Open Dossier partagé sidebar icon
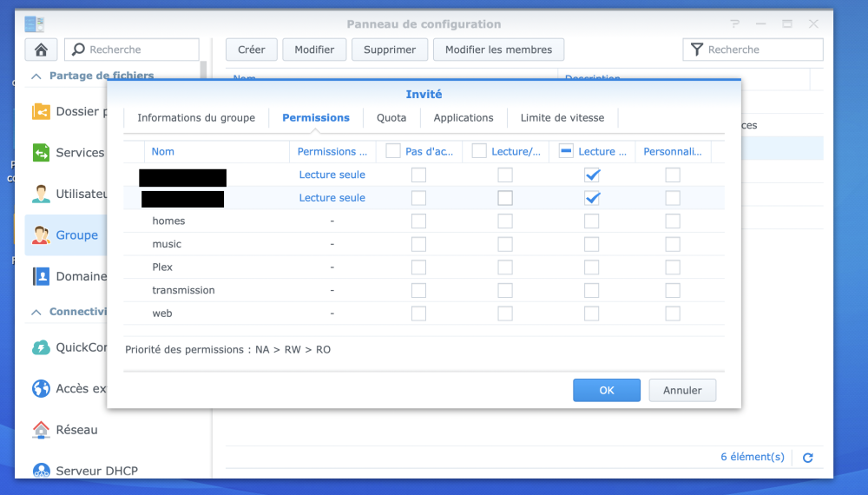 click(41, 111)
